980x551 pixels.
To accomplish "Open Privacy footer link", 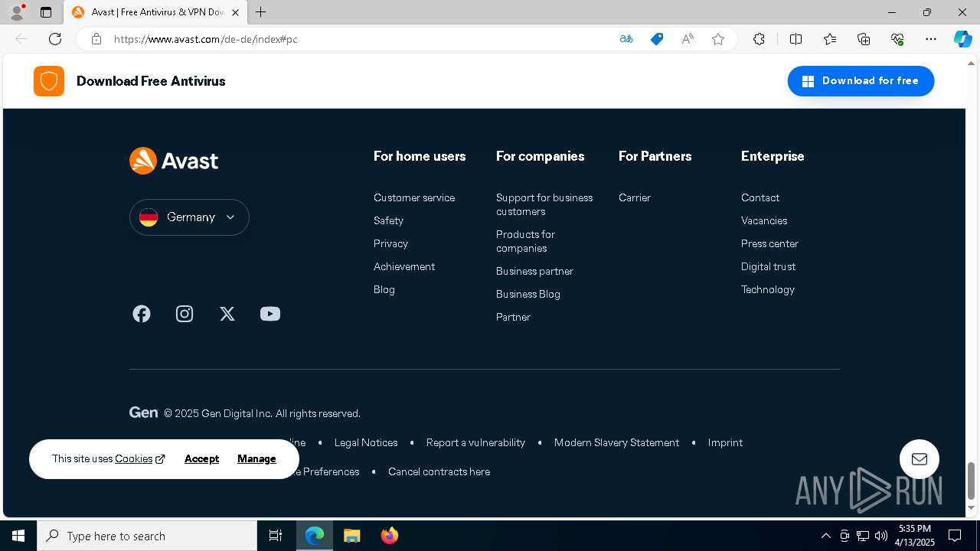I will (390, 243).
